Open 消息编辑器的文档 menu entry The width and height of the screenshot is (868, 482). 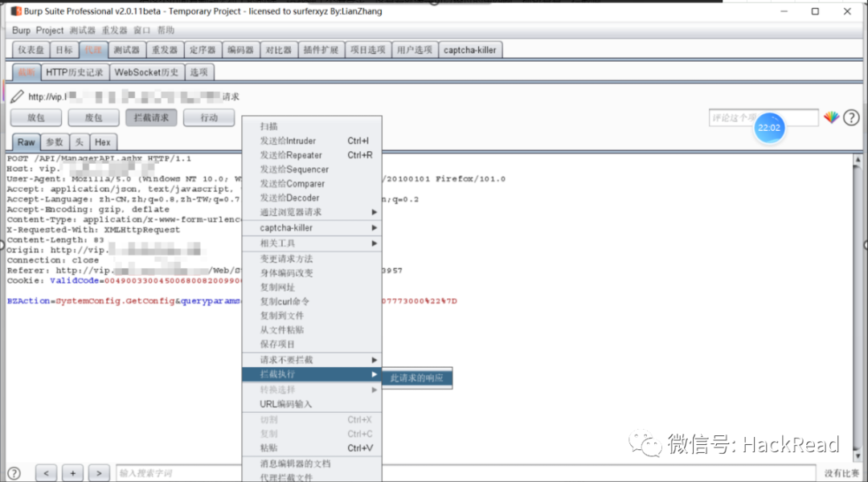[x=312, y=464]
